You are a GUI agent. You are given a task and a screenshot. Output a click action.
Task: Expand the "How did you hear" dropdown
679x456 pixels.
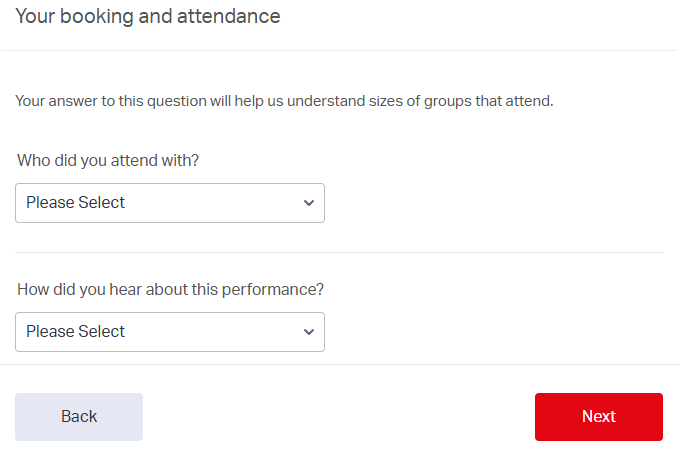170,332
